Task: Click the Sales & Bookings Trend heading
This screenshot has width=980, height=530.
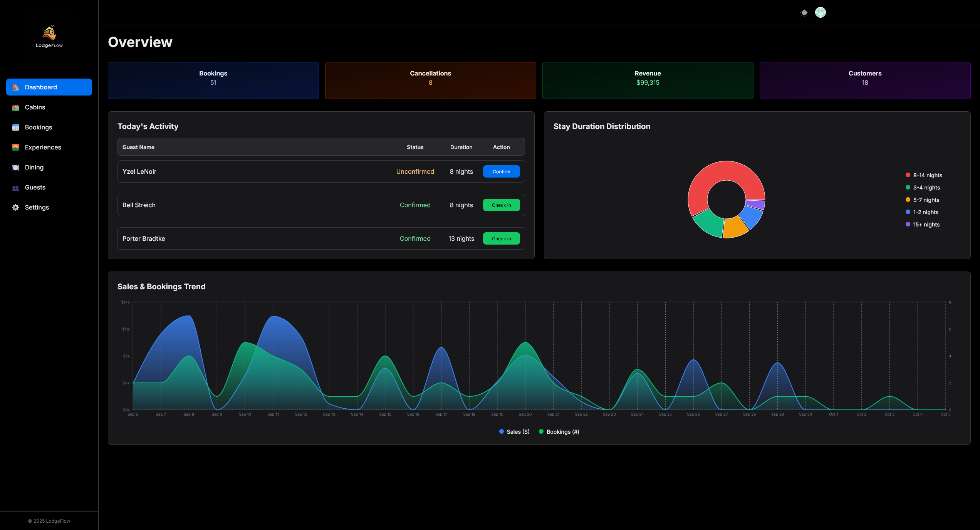Action: tap(161, 287)
